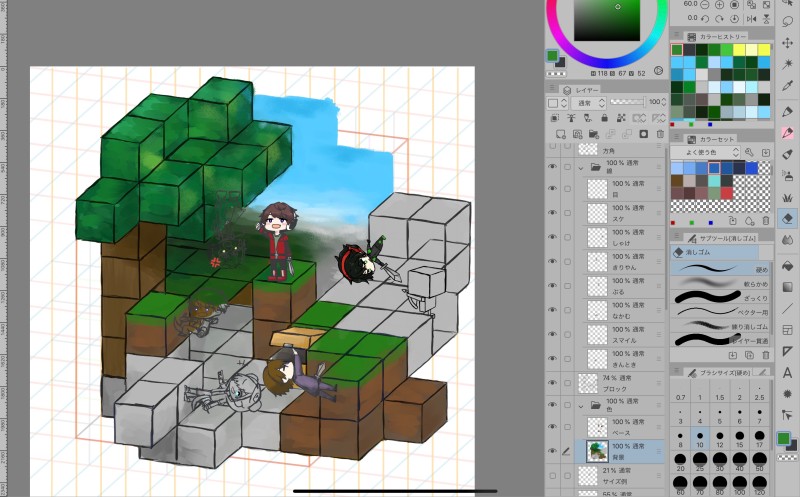This screenshot has width=800, height=497.
Task: Select the ベース layer thumbnail
Action: 597,427
